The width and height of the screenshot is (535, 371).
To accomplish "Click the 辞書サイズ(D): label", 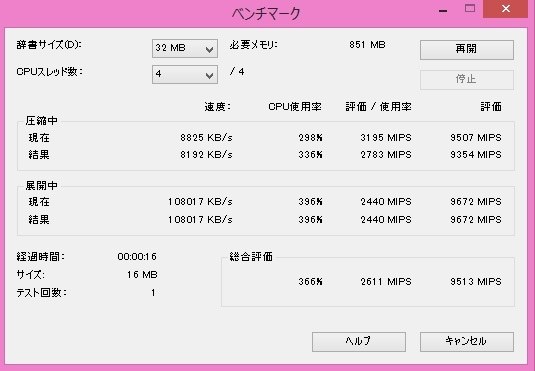I will coord(49,45).
